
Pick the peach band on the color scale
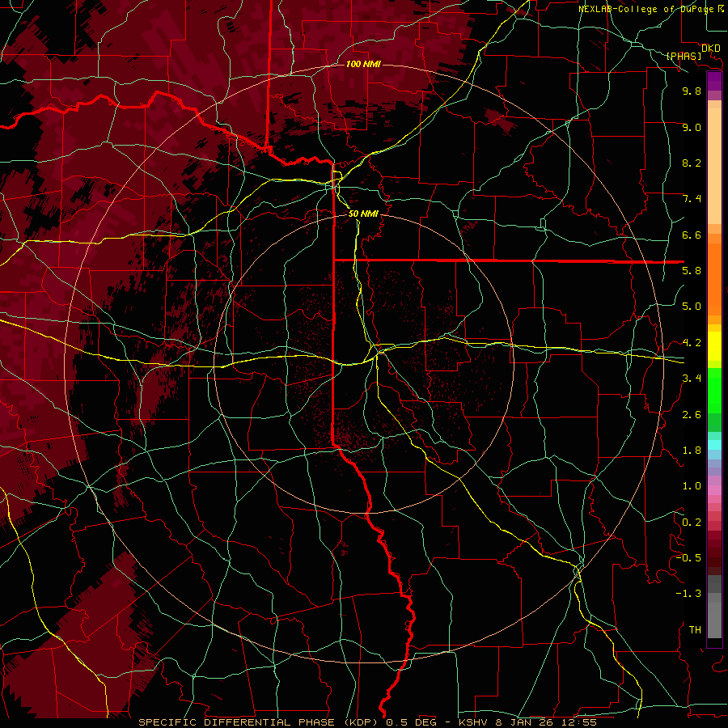tap(714, 163)
